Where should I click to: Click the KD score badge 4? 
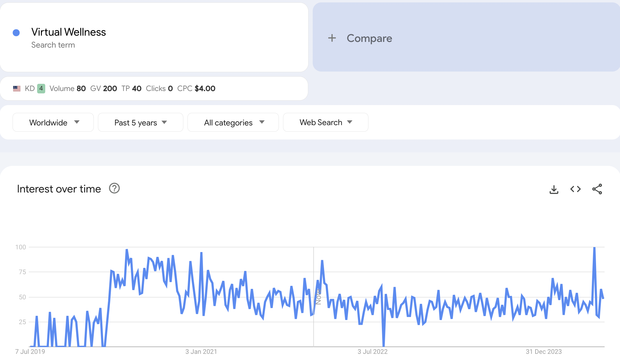point(41,89)
